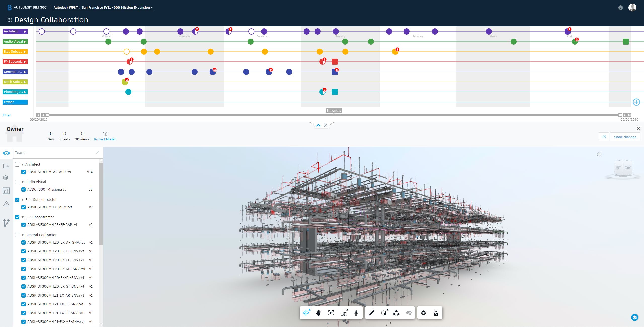Screen dimensions: 644x327
Task: Check the Audio Visual team checkbox
Action: 17,182
